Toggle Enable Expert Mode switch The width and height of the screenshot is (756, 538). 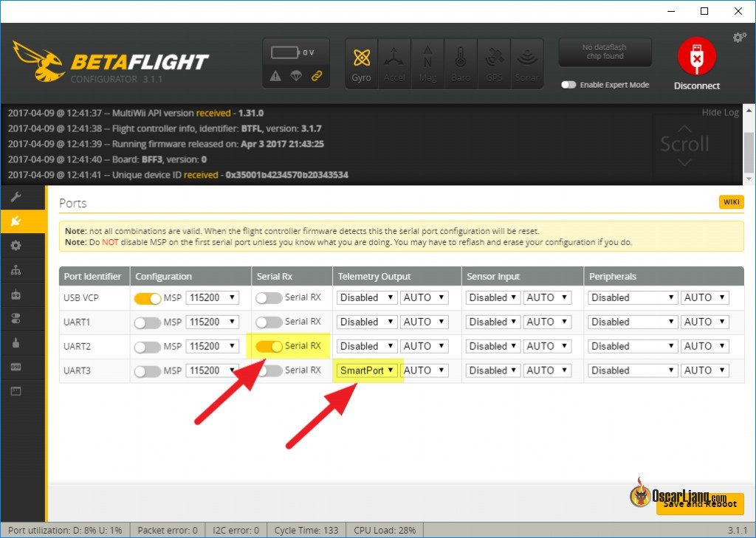[568, 84]
